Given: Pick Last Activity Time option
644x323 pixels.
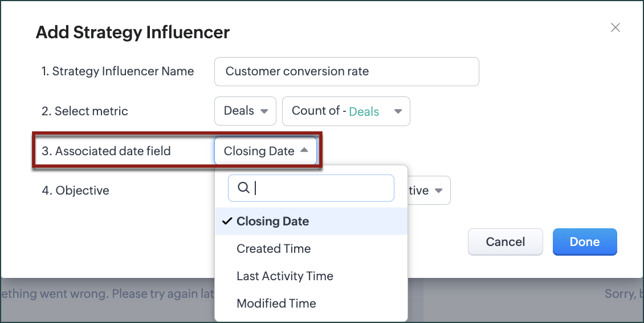Looking at the screenshot, I should coord(285,276).
